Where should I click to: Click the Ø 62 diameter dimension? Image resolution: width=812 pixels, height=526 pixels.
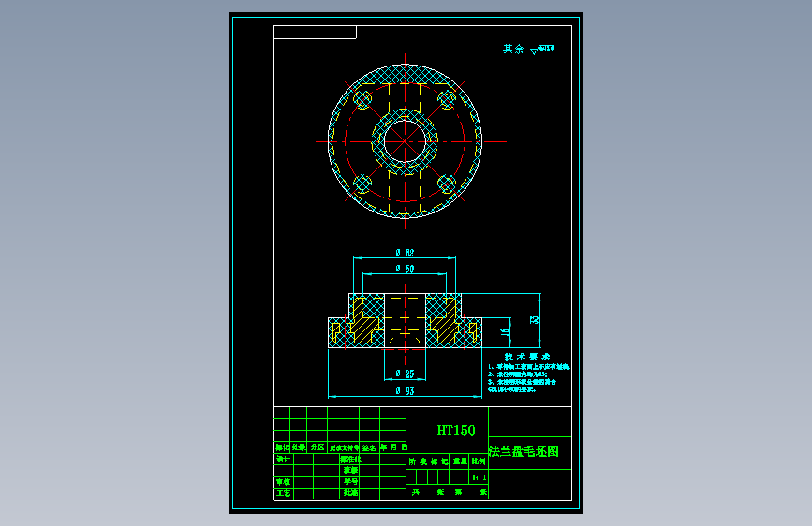[405, 253]
